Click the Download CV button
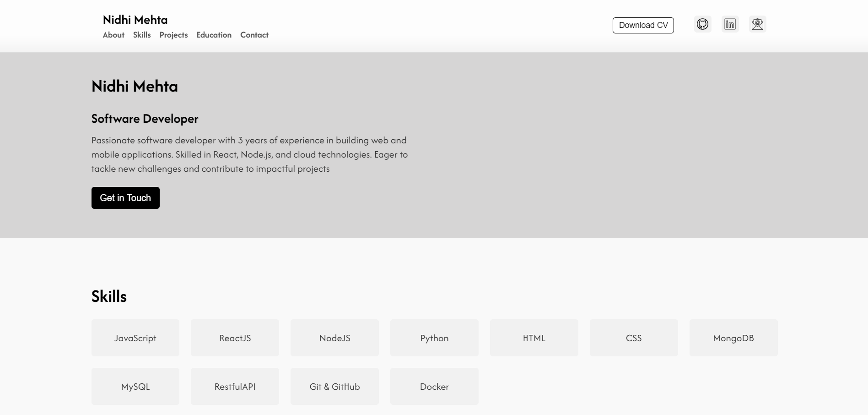The height and width of the screenshot is (415, 868). 643,25
